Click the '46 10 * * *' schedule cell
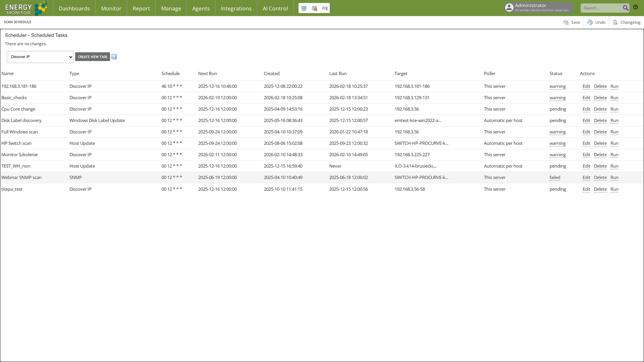Image resolution: width=644 pixels, height=362 pixels. pos(172,86)
